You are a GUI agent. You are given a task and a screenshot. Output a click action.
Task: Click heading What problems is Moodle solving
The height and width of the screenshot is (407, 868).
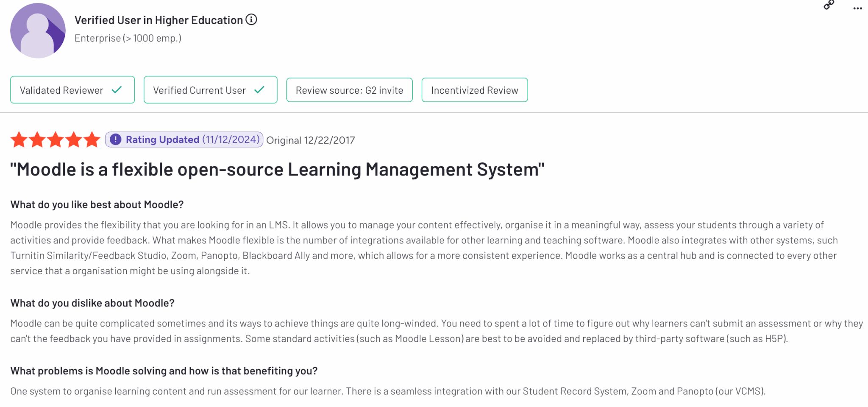(164, 371)
